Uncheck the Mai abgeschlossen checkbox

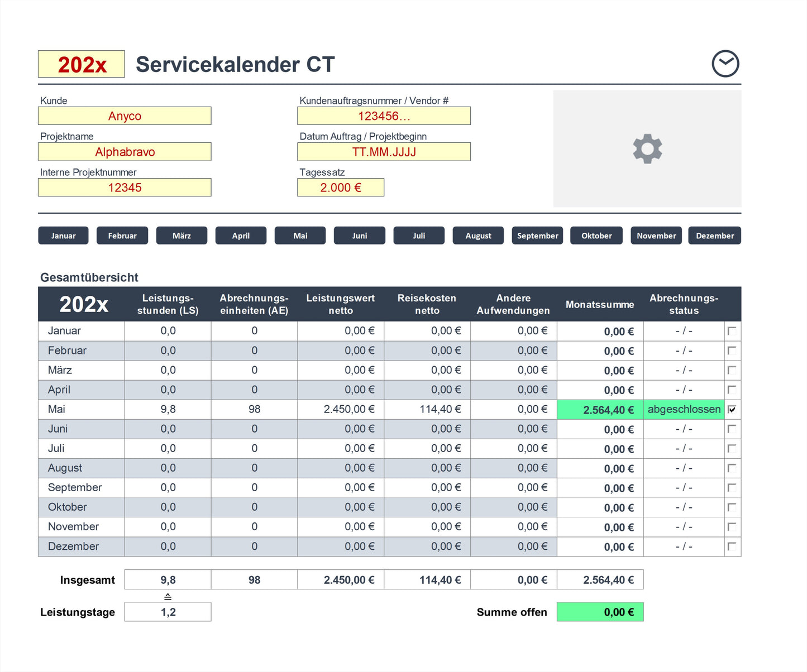point(732,409)
